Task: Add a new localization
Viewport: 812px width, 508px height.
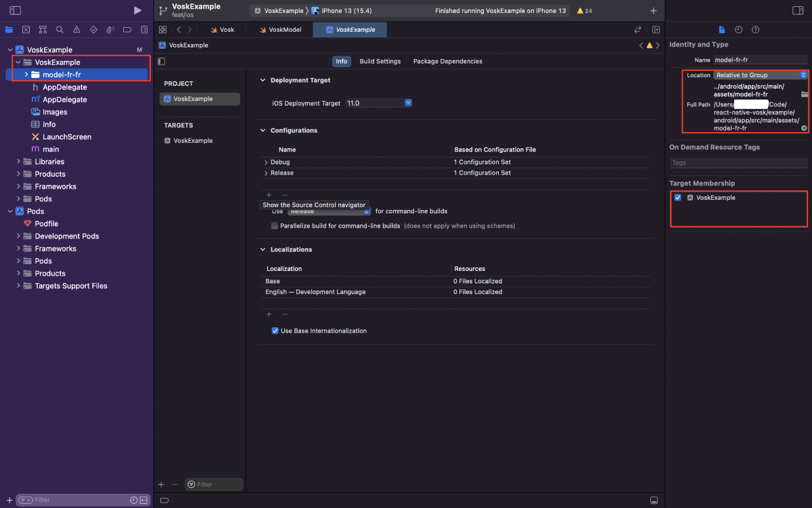Action: [x=269, y=314]
